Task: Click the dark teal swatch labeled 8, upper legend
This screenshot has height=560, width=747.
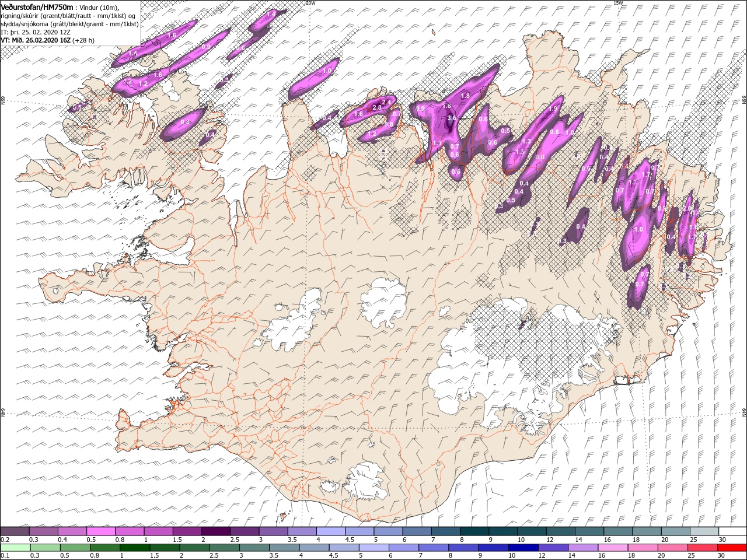Action: point(474,531)
